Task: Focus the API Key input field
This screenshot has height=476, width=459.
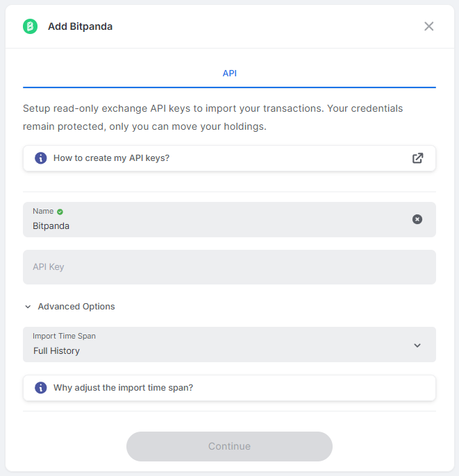Action: pos(229,267)
